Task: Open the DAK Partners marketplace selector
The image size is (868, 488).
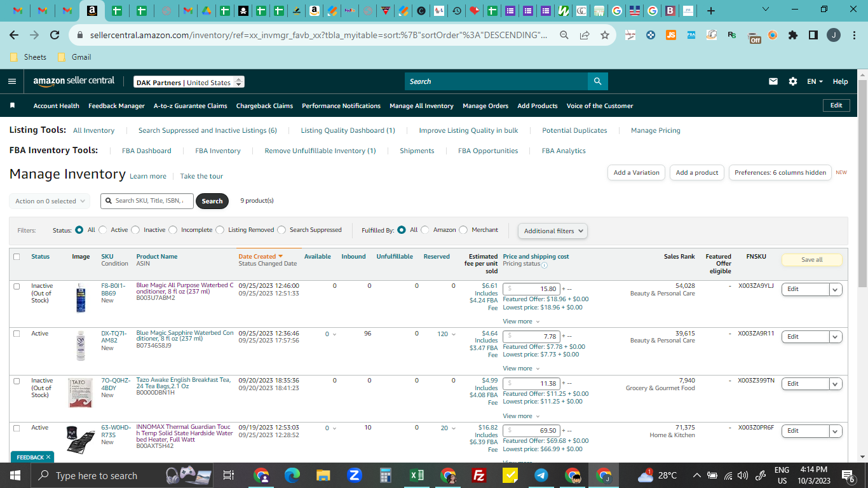Action: [189, 82]
